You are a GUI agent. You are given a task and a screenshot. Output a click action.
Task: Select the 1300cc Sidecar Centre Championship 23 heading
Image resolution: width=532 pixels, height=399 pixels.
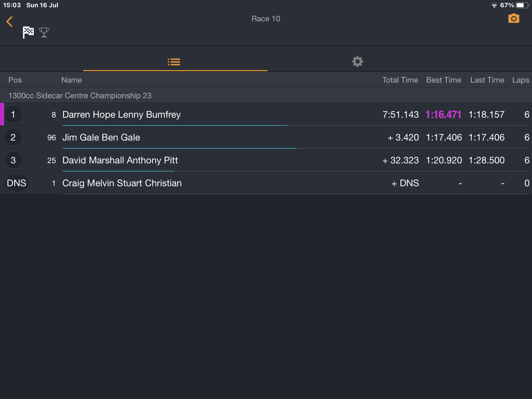[x=80, y=96]
